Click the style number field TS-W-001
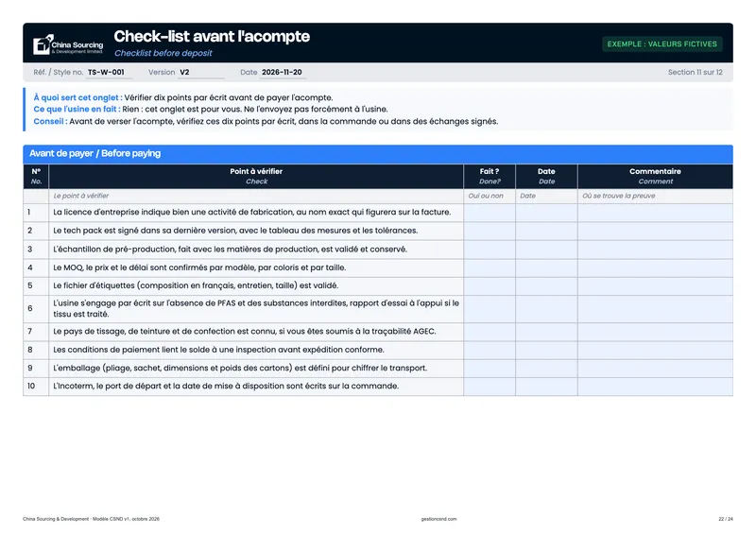 click(109, 73)
